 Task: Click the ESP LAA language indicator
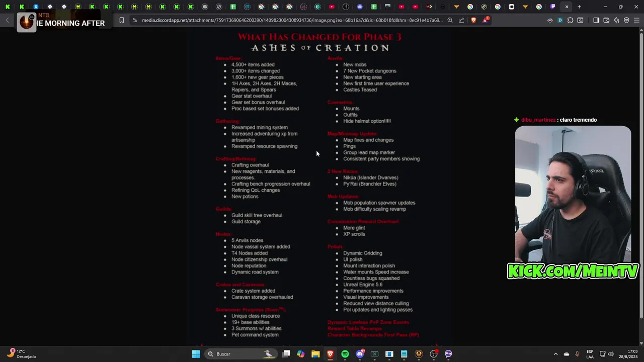coord(590,354)
